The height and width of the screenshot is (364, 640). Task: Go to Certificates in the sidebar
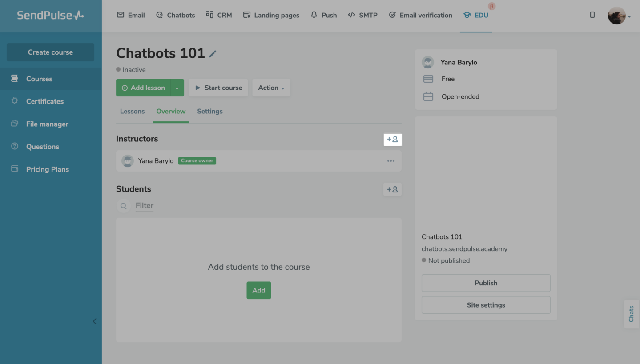point(45,101)
